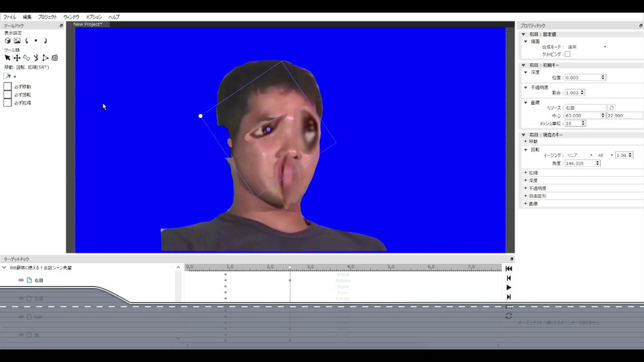Image resolution: width=644 pixels, height=362 pixels.
Task: Toggle the クリッピング checkbox
Action: point(568,54)
